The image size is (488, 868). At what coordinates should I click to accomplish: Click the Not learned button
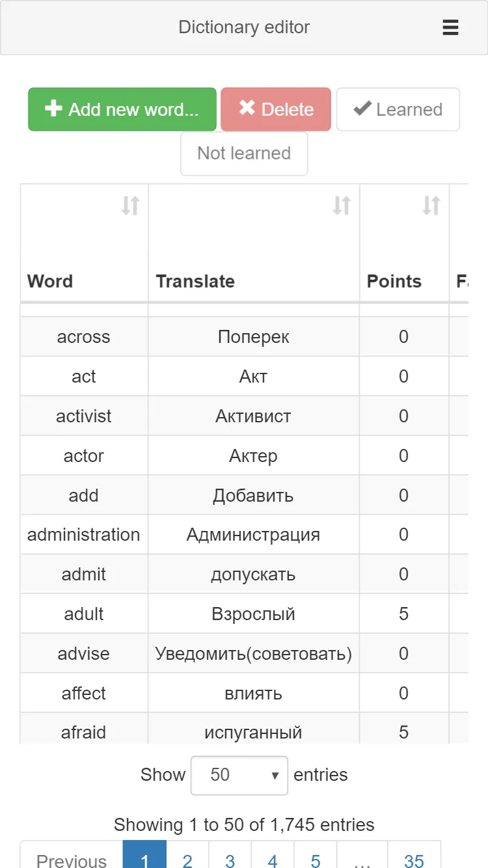click(x=244, y=154)
